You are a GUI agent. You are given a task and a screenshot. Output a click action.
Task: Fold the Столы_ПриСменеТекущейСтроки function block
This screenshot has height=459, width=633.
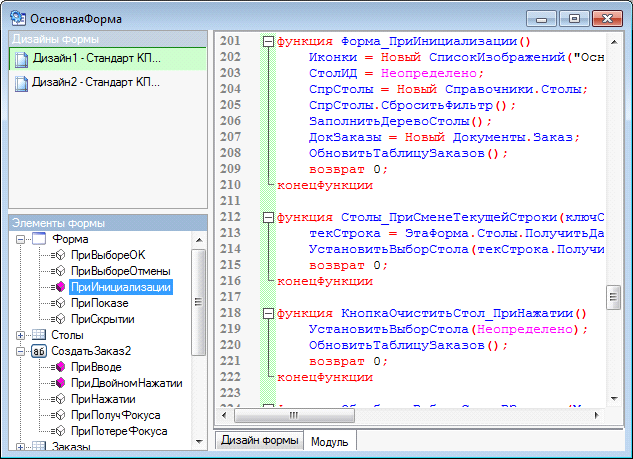268,218
